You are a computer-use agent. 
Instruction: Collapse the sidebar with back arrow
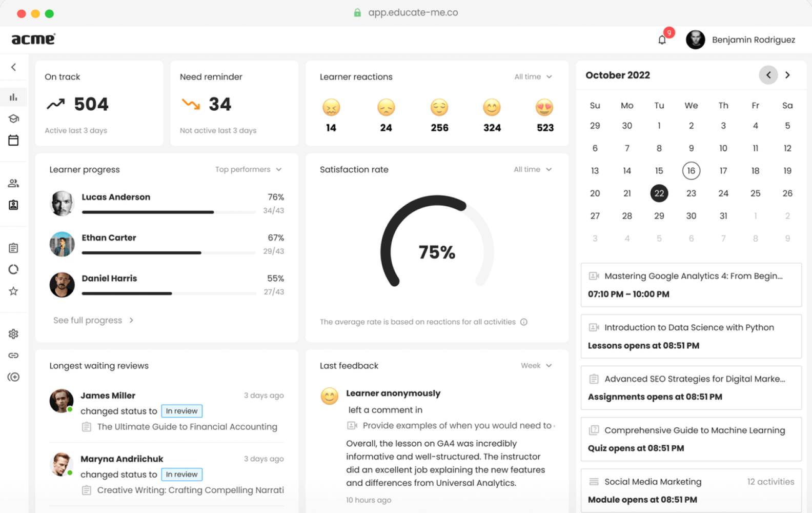click(x=14, y=67)
